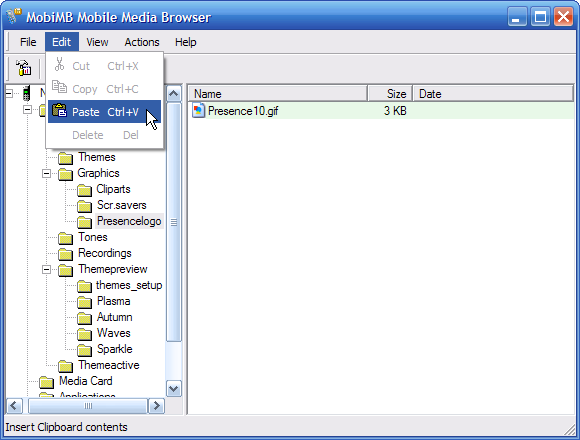Select the Sparkle tree item
580x440 pixels.
(114, 349)
